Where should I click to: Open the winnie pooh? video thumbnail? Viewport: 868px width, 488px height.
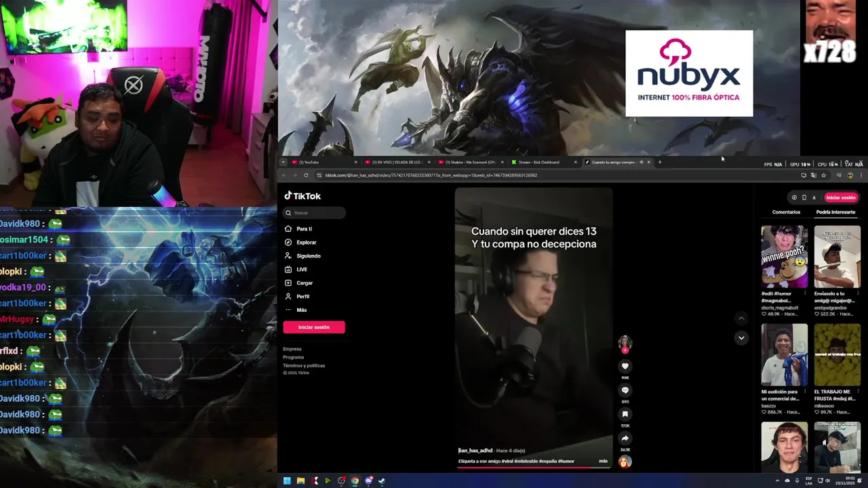pos(784,257)
